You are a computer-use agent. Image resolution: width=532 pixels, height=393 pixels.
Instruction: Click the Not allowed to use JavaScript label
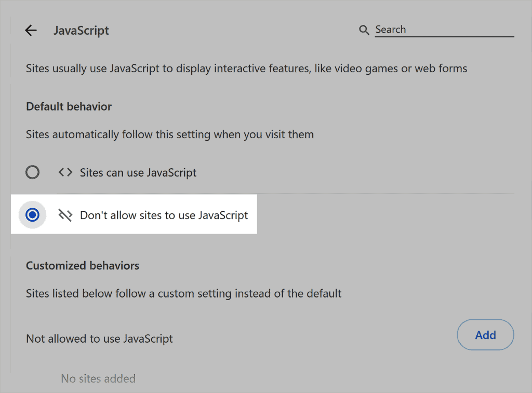coord(99,338)
